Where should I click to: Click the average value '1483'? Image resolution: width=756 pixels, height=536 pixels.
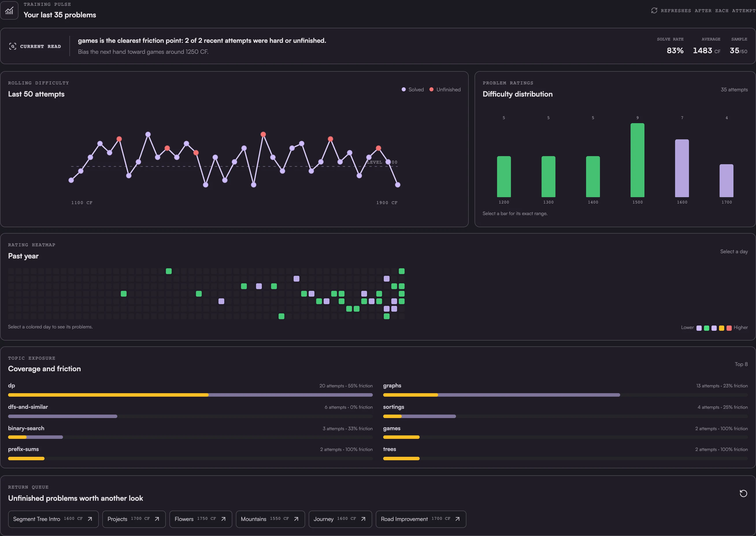703,51
